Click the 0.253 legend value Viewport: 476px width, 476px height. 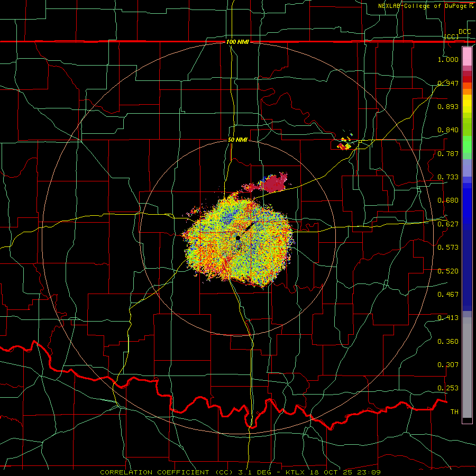pos(448,388)
